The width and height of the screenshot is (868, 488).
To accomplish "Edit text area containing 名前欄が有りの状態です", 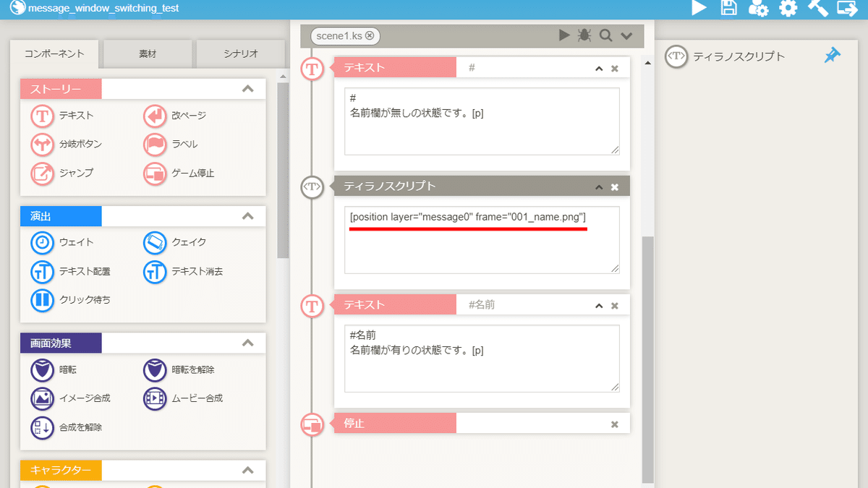I will [x=482, y=359].
